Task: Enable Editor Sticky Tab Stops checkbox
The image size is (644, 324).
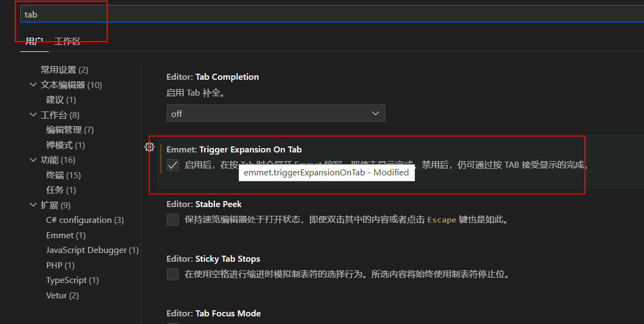Action: 173,274
